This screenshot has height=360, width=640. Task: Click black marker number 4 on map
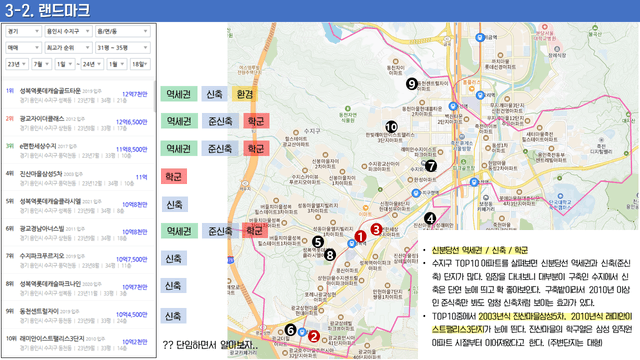click(430, 219)
